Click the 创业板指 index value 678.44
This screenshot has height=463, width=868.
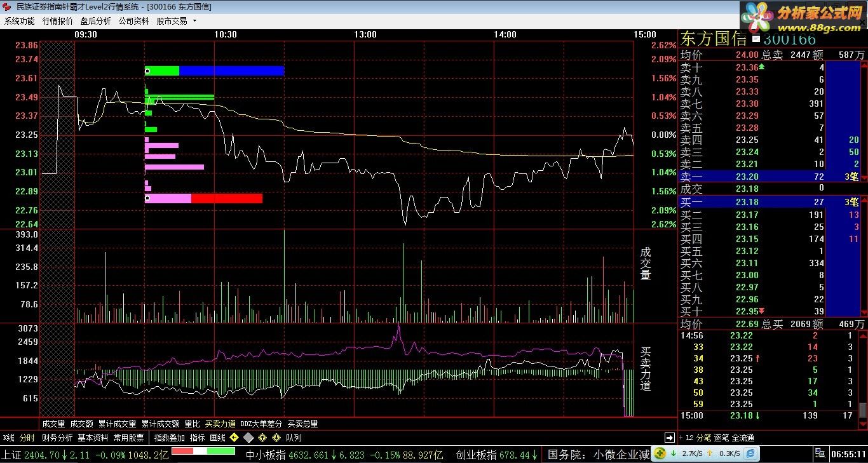coord(515,455)
